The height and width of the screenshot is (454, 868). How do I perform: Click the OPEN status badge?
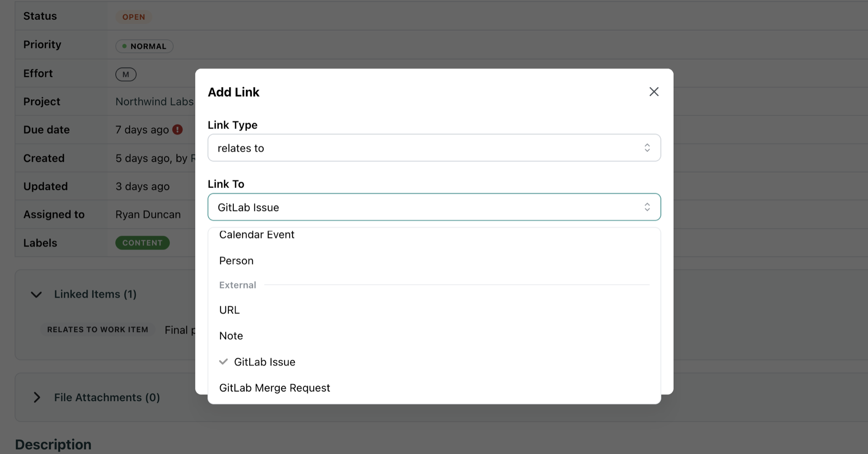134,17
